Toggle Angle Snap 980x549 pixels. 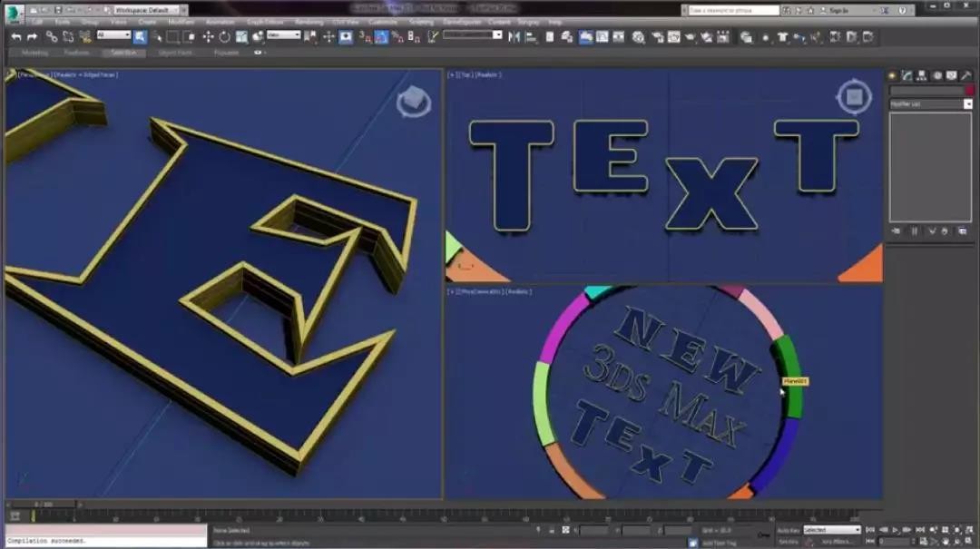(381, 37)
